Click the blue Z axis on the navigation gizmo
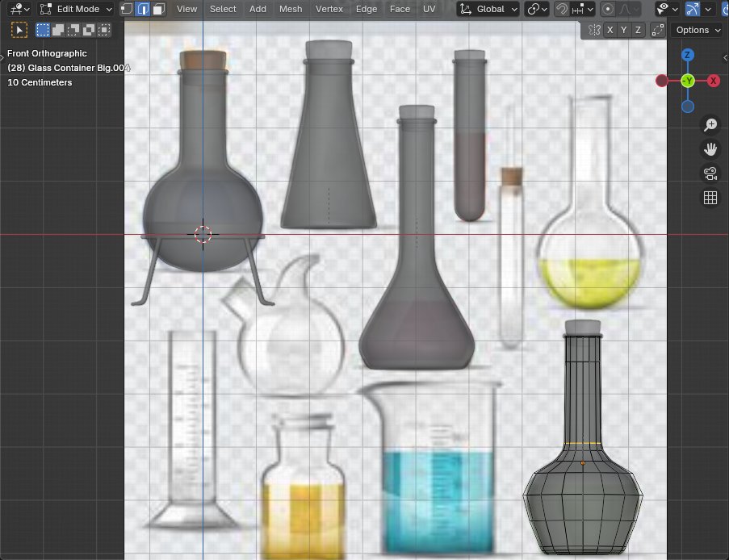Screen dimensions: 729x560 pyautogui.click(x=687, y=55)
